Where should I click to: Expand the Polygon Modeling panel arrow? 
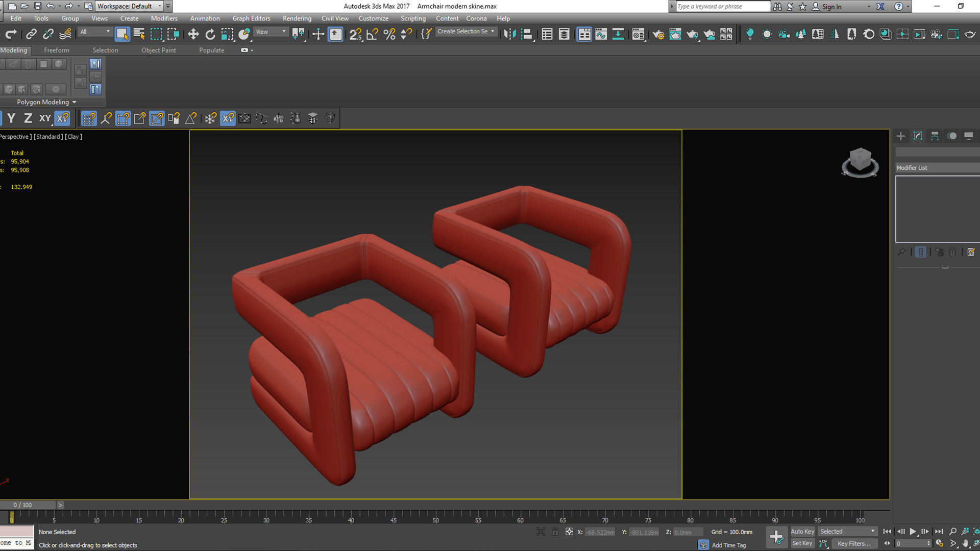[74, 102]
